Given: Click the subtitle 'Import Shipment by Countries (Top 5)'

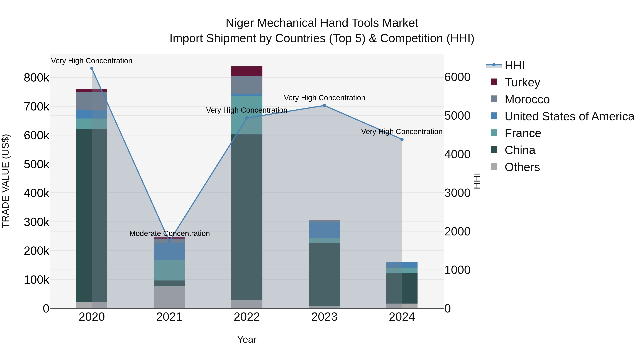Looking at the screenshot, I should tap(267, 38).
